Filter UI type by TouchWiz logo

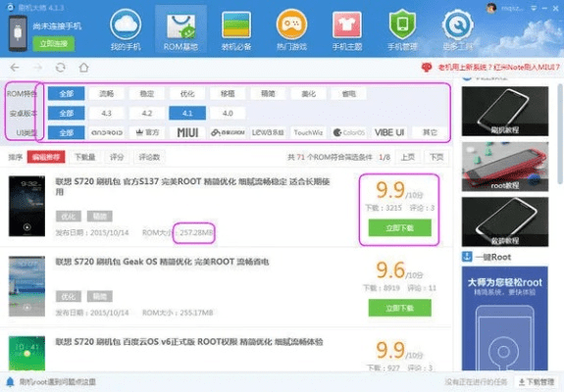coord(308,132)
